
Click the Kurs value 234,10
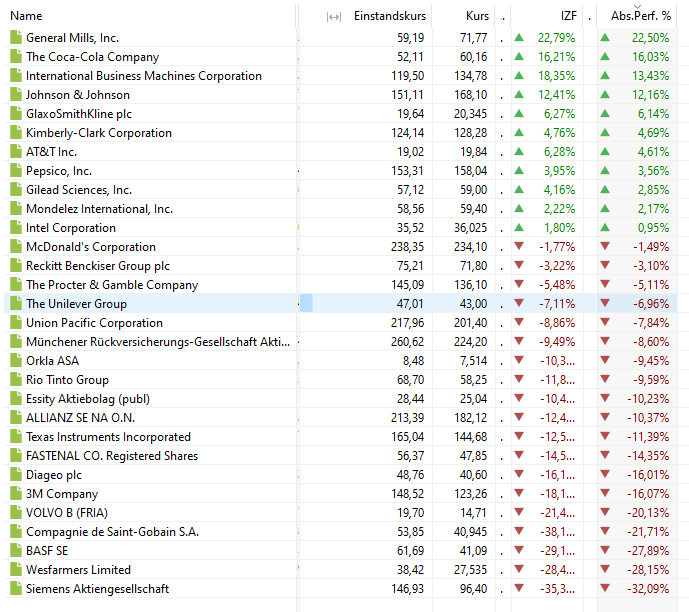471,246
